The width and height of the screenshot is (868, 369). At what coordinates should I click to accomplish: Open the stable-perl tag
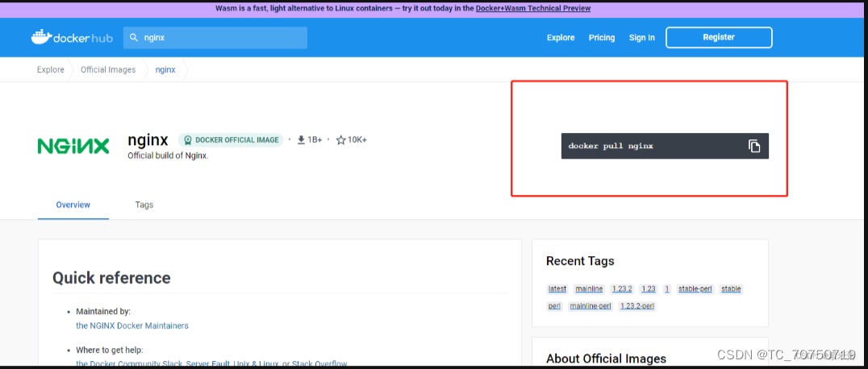[x=695, y=288]
